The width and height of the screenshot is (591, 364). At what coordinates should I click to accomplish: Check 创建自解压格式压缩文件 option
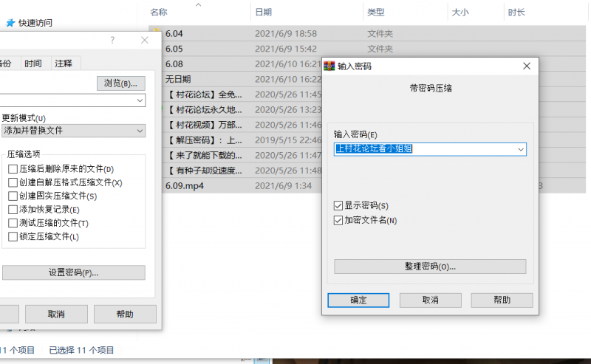pos(13,182)
